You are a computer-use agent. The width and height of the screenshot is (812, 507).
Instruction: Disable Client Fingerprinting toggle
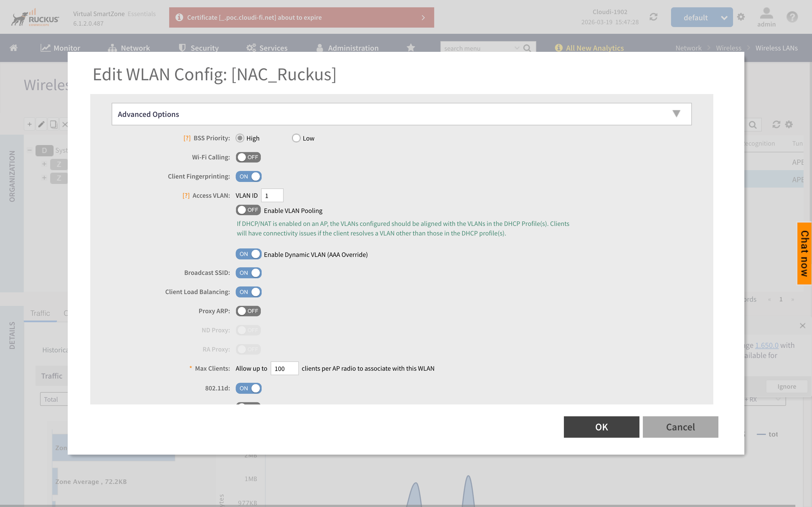point(248,176)
